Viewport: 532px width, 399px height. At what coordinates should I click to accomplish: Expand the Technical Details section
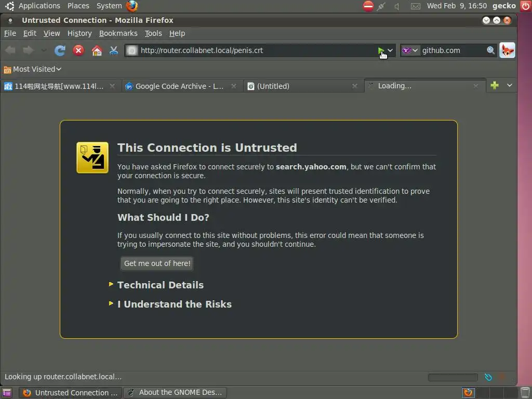point(160,285)
